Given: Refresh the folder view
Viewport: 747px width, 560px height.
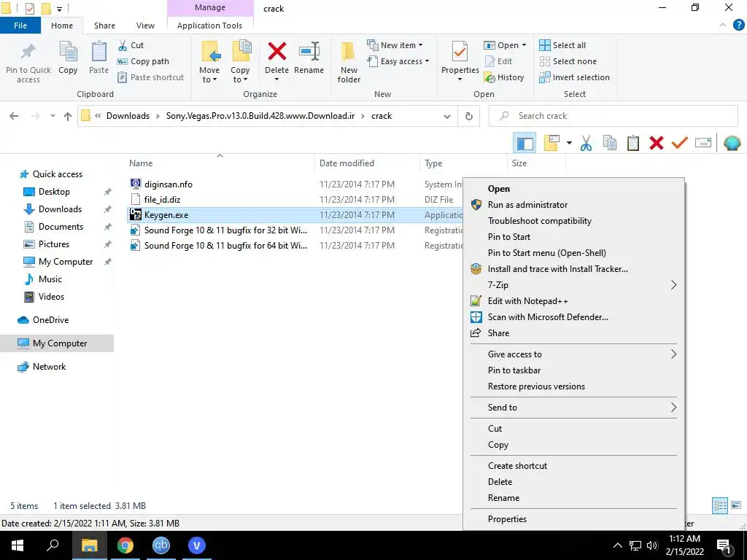Looking at the screenshot, I should pyautogui.click(x=469, y=116).
